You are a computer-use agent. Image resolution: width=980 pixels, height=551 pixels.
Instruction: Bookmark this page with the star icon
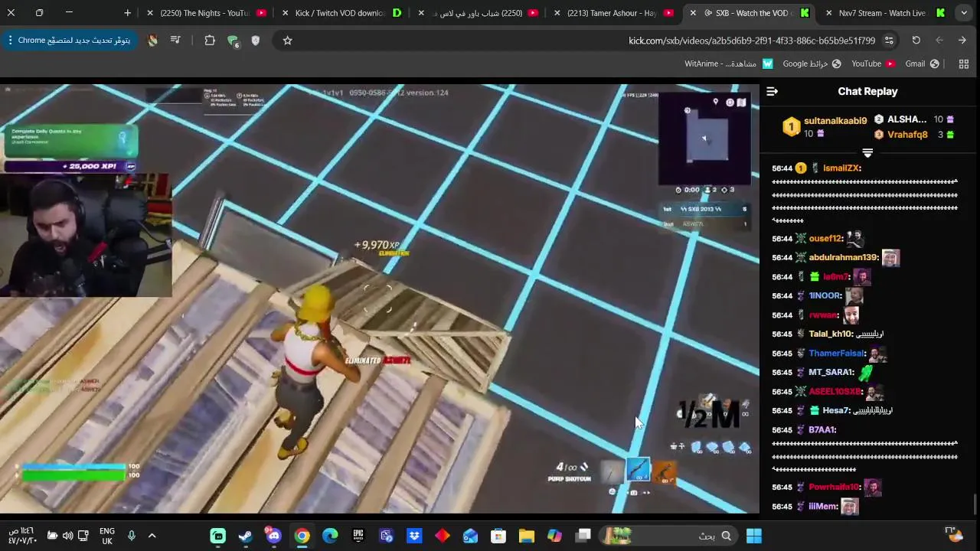(287, 41)
